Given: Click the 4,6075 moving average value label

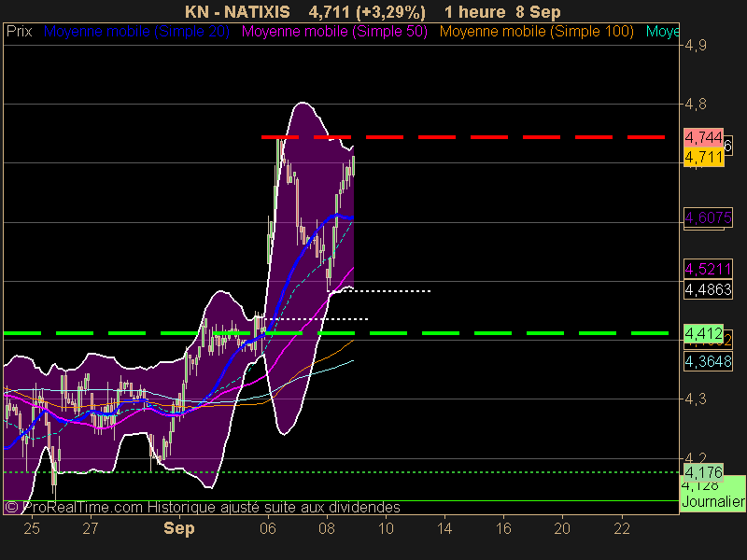Looking at the screenshot, I should 708,217.
